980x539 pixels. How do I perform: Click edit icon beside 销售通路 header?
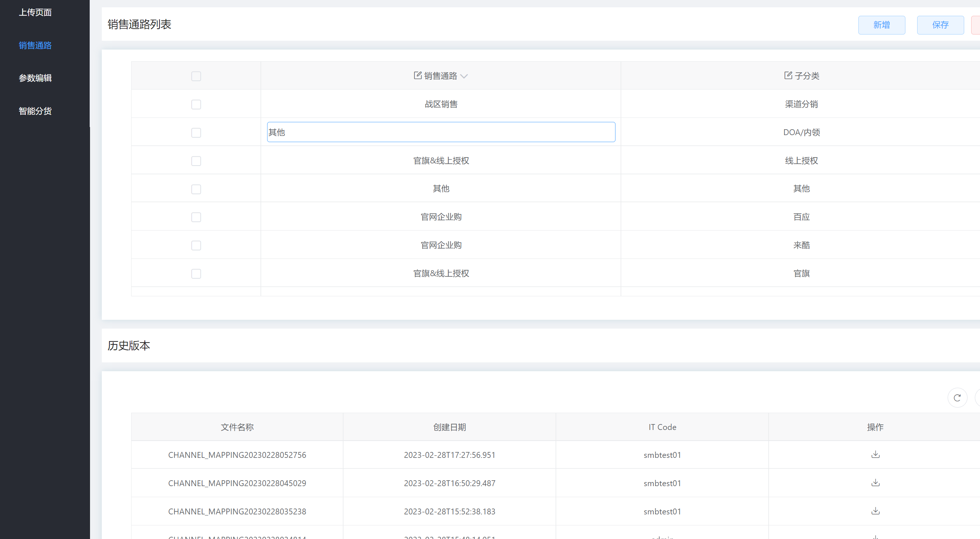click(417, 75)
